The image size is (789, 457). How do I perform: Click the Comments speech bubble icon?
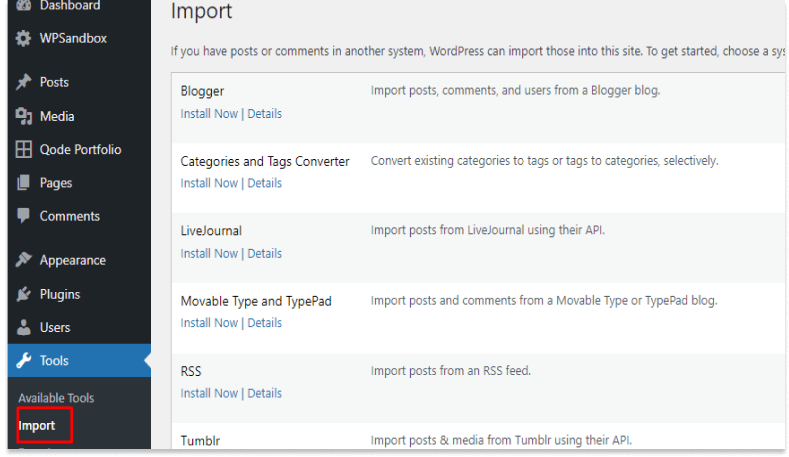(23, 216)
